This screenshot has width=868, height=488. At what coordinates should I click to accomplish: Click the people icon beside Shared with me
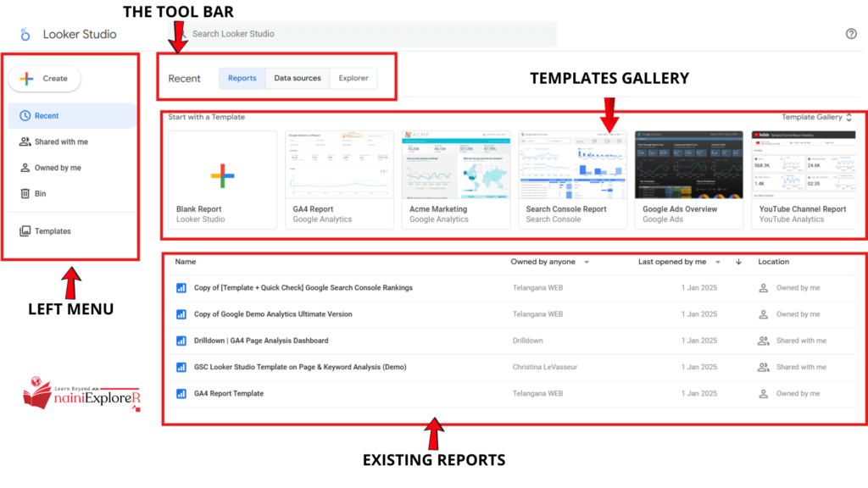[25, 141]
